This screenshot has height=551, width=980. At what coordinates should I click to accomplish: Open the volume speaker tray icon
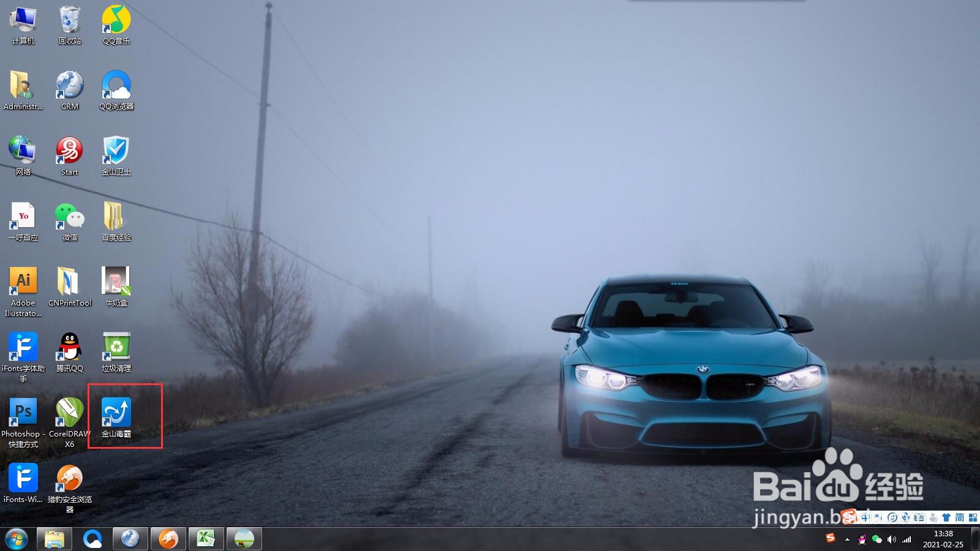click(x=892, y=539)
